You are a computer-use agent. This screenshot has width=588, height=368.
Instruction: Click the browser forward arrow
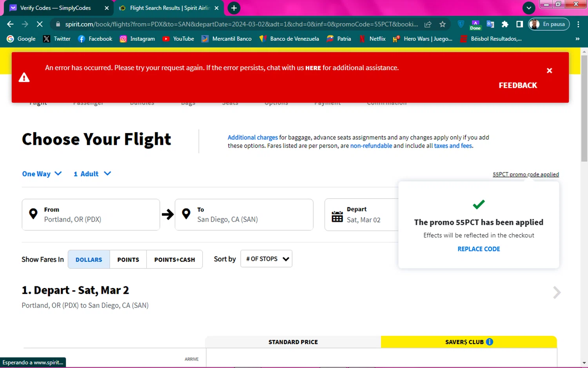(25, 24)
